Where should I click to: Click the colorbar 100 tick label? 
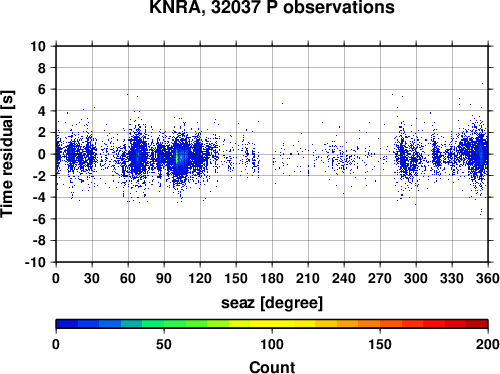click(272, 344)
